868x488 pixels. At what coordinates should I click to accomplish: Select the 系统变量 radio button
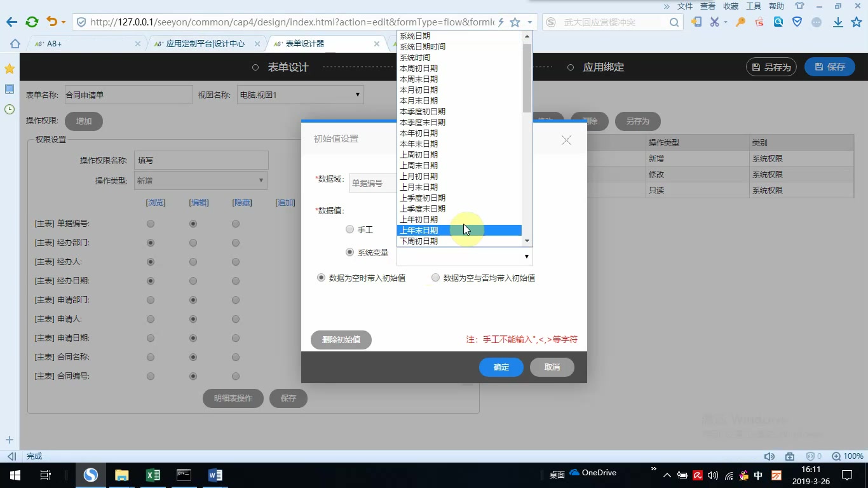[349, 252]
